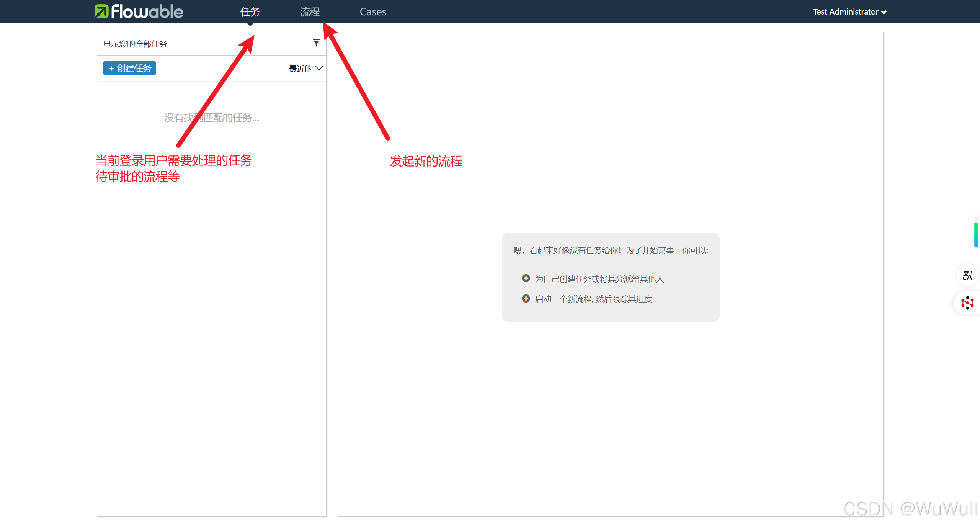This screenshot has width=980, height=525.
Task: Click the green-blue bar at right edge
Action: point(976,235)
